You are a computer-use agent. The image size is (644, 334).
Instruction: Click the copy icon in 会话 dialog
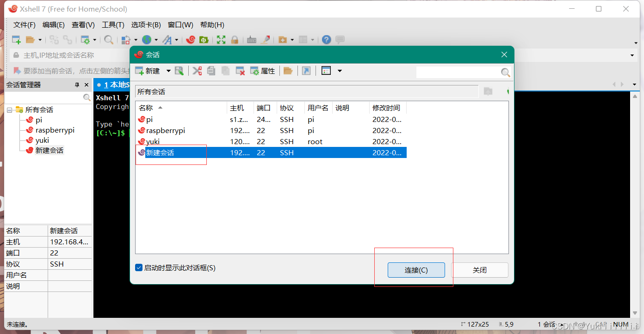point(211,71)
